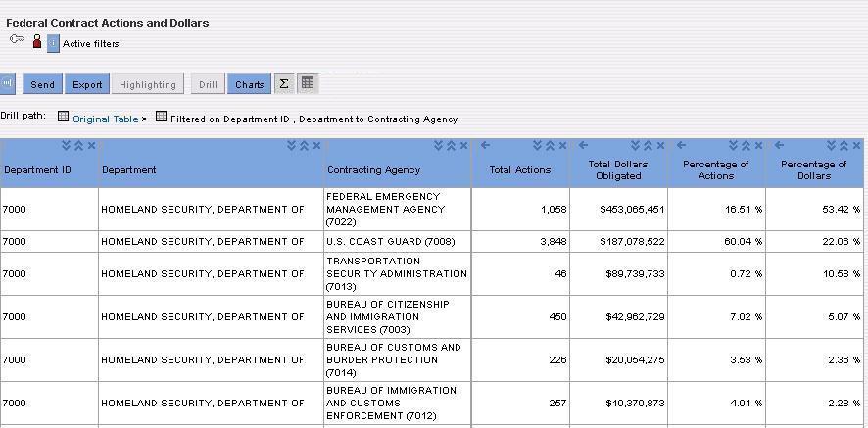Sort Department column descending
Viewport: 868px width, 428px height.
[292, 146]
